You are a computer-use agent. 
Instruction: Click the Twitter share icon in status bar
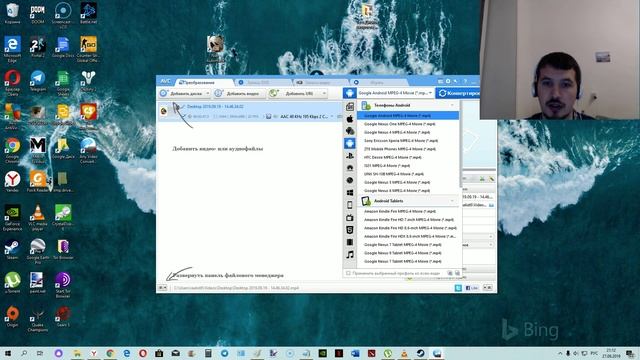[458, 288]
